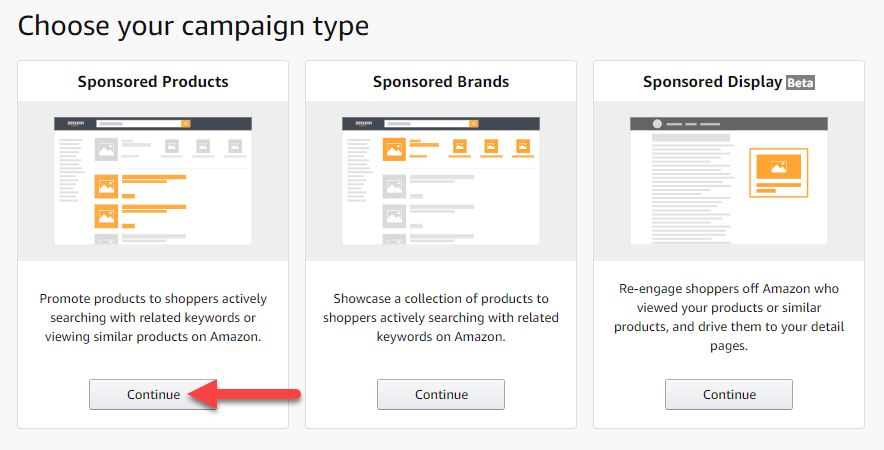Viewport: 884px width, 450px height.
Task: Click large orange brand logo in Sponsored Brands preview
Action: click(x=394, y=150)
